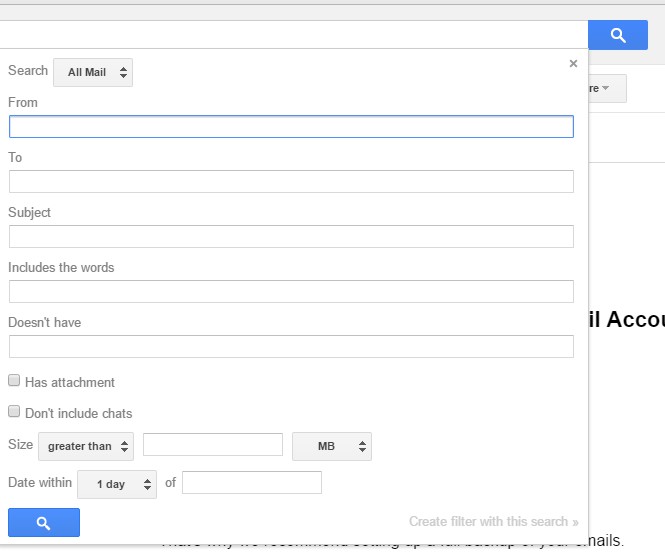Open the All Mail search scope dropdown
The height and width of the screenshot is (554, 665).
click(93, 73)
